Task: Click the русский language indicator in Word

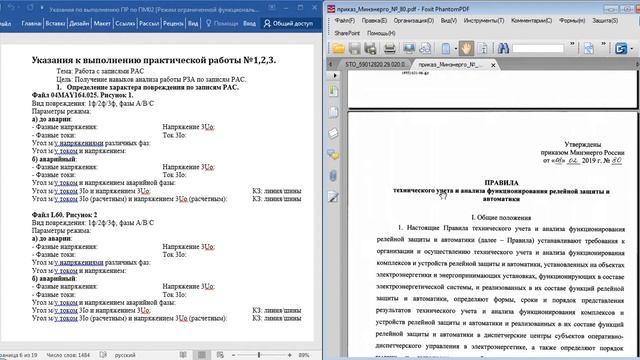Action: tap(125, 355)
